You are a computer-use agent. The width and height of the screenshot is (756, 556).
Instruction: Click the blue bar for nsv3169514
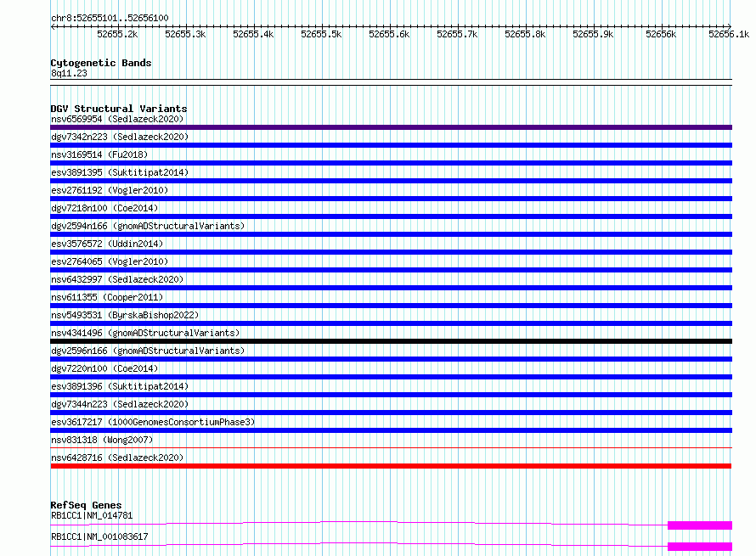point(391,163)
